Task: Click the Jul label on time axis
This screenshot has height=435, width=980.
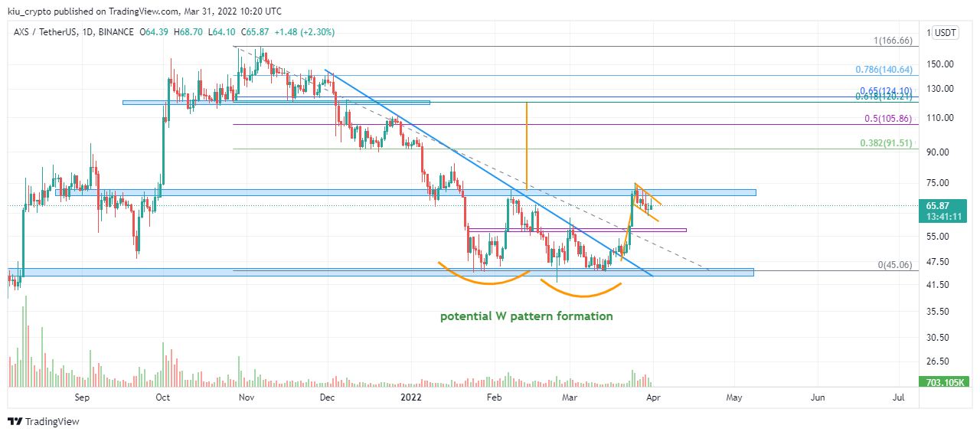Action: click(x=899, y=398)
